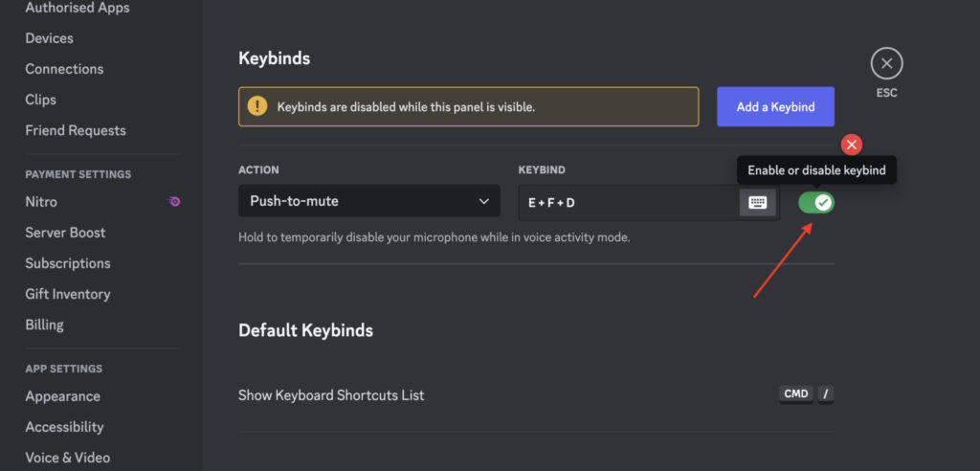The width and height of the screenshot is (980, 471).
Task: Open the Push-to-mute action dropdown
Action: pyautogui.click(x=368, y=201)
